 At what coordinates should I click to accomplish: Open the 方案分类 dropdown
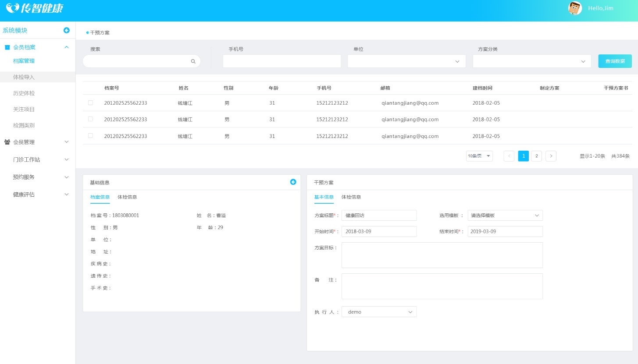point(532,61)
